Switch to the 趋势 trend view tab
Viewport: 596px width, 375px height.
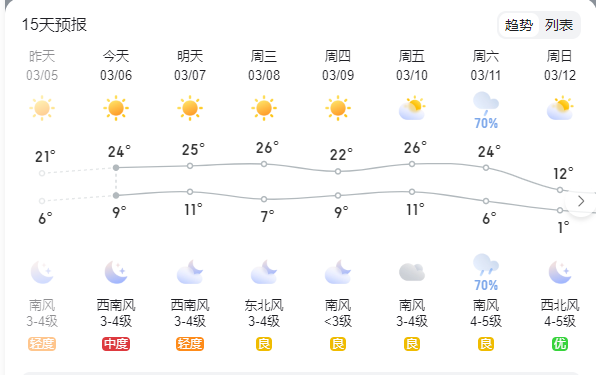[518, 25]
